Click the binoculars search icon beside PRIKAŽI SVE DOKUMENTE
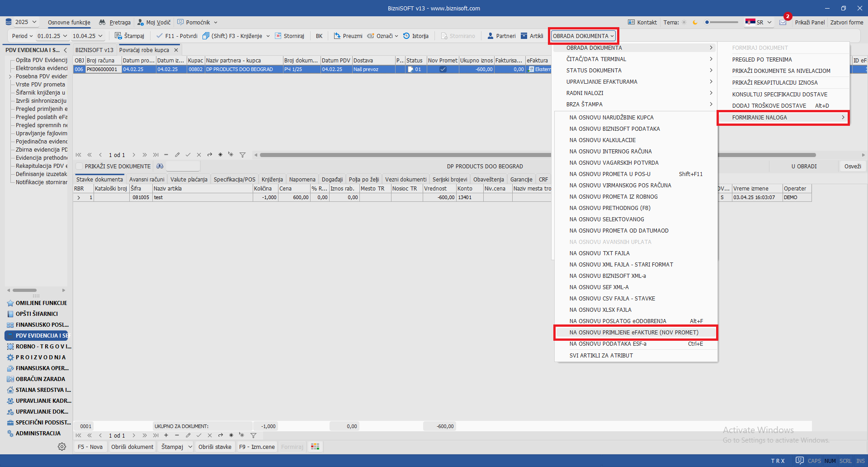This screenshot has height=467, width=868. point(160,166)
